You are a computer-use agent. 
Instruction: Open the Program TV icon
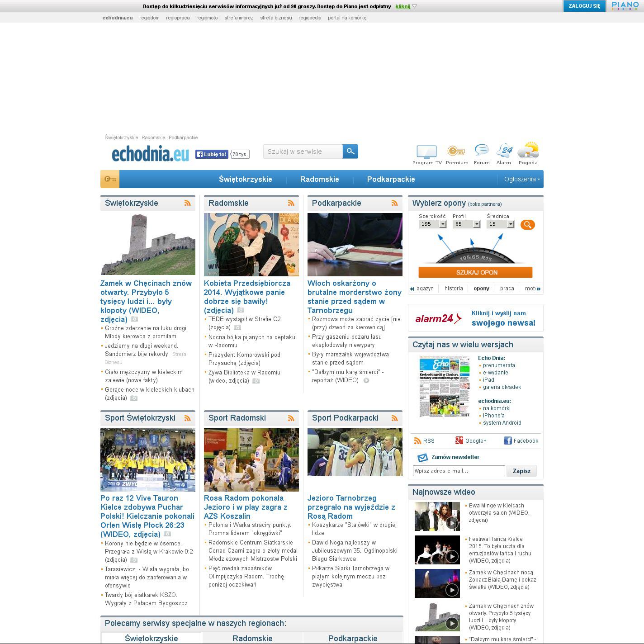pos(427,152)
